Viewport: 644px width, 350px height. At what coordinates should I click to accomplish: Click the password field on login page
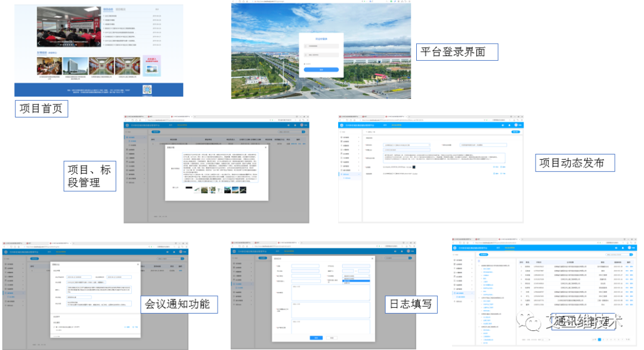[321, 55]
